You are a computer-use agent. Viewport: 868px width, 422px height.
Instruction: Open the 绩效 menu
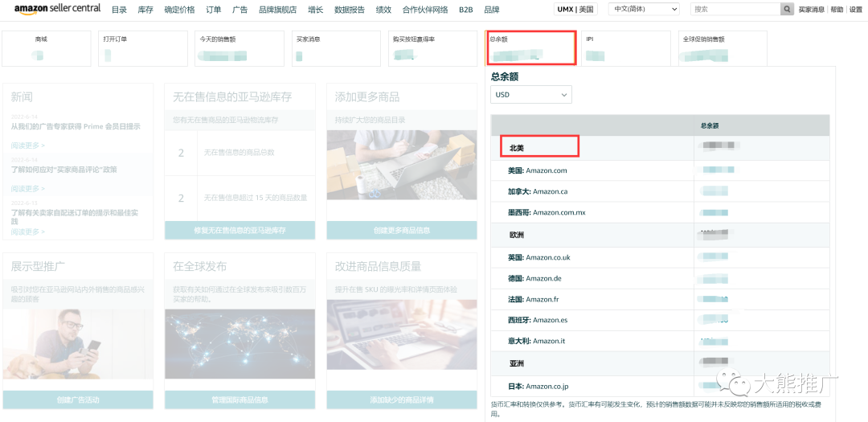point(383,10)
